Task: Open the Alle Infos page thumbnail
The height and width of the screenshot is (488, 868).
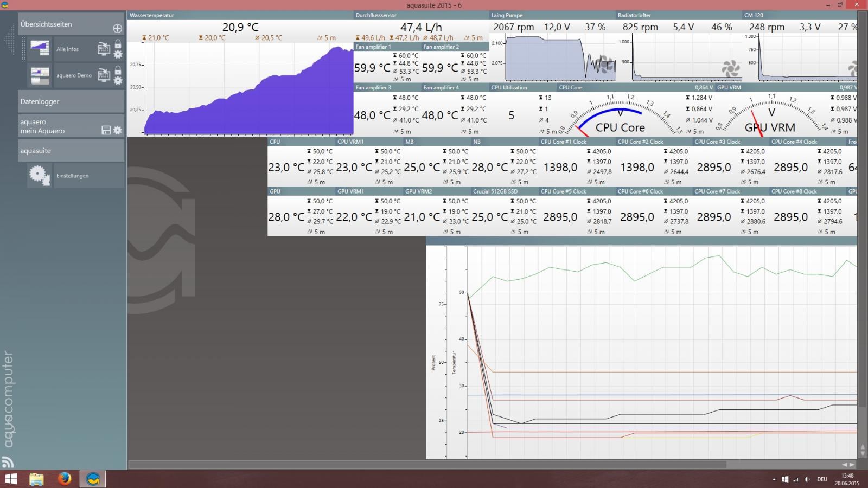Action: tap(40, 49)
